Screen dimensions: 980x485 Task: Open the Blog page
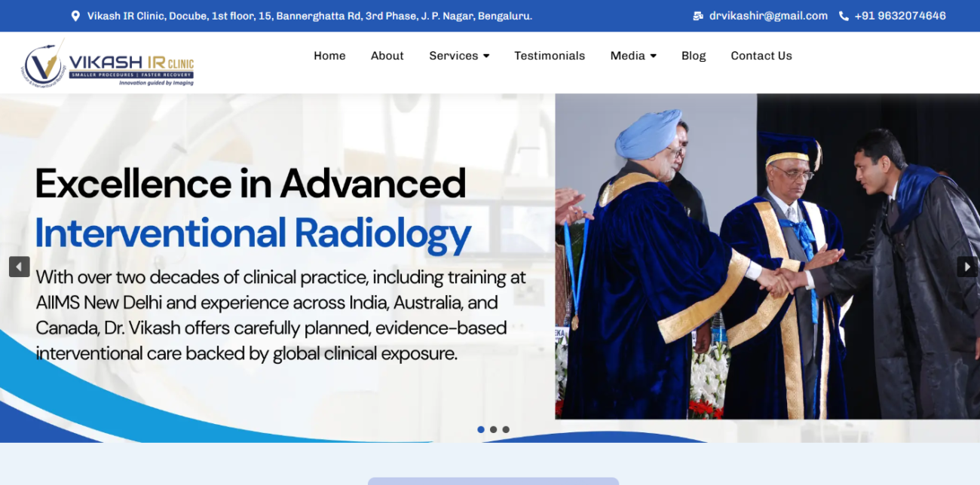pyautogui.click(x=694, y=56)
